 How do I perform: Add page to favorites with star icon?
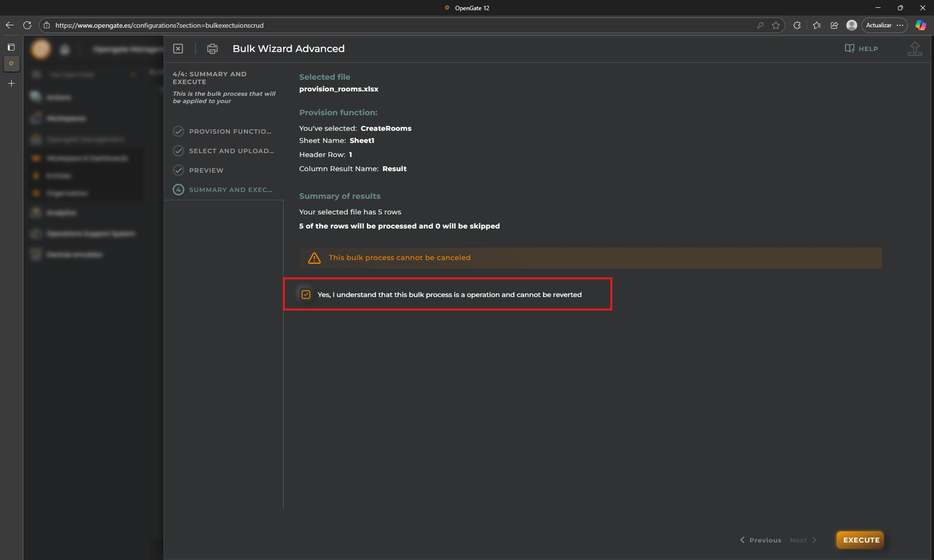pyautogui.click(x=776, y=25)
